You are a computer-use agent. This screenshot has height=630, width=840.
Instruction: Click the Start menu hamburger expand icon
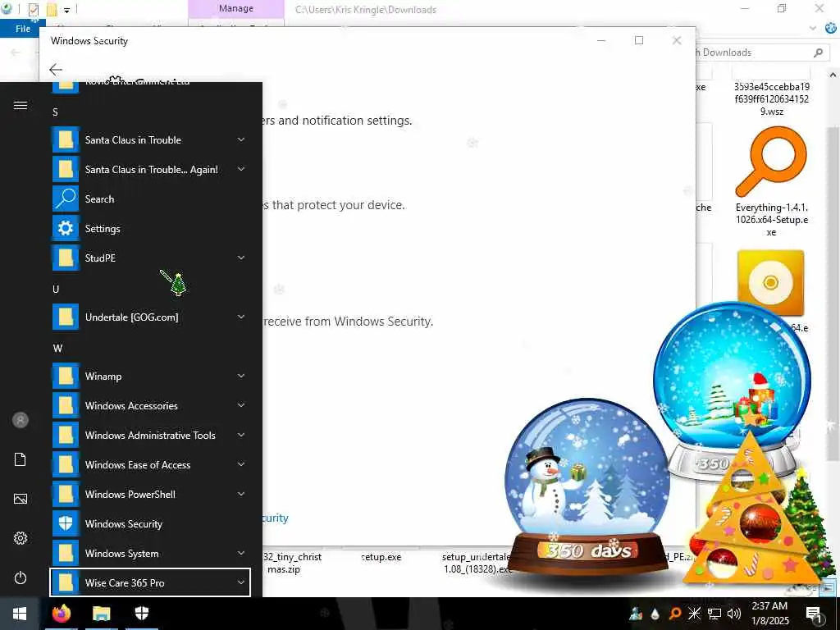point(21,105)
